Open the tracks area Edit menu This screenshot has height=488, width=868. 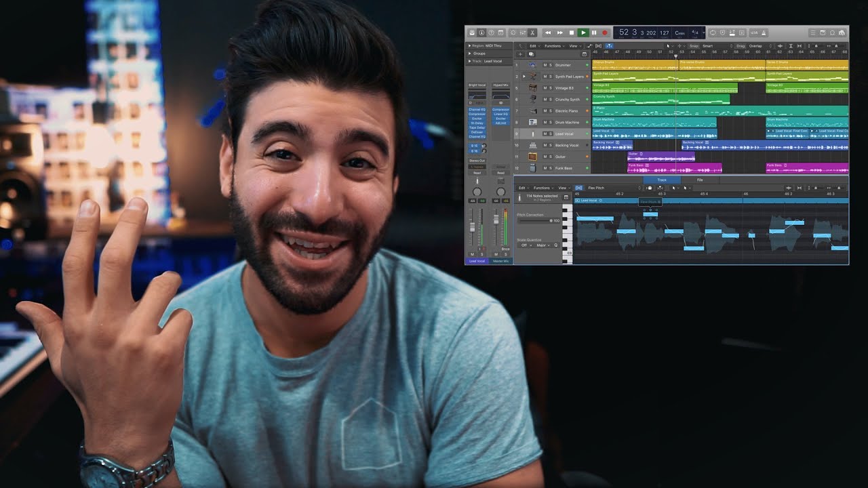click(x=535, y=46)
